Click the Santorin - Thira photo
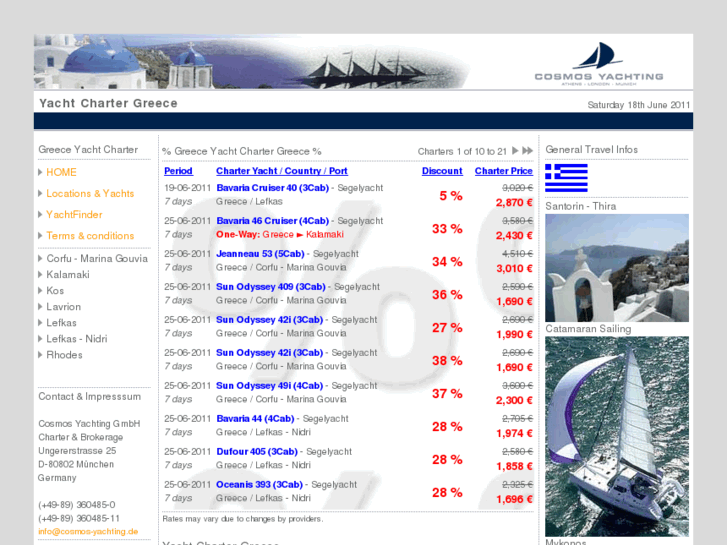Screen dimensions: 727x545 [x=617, y=268]
